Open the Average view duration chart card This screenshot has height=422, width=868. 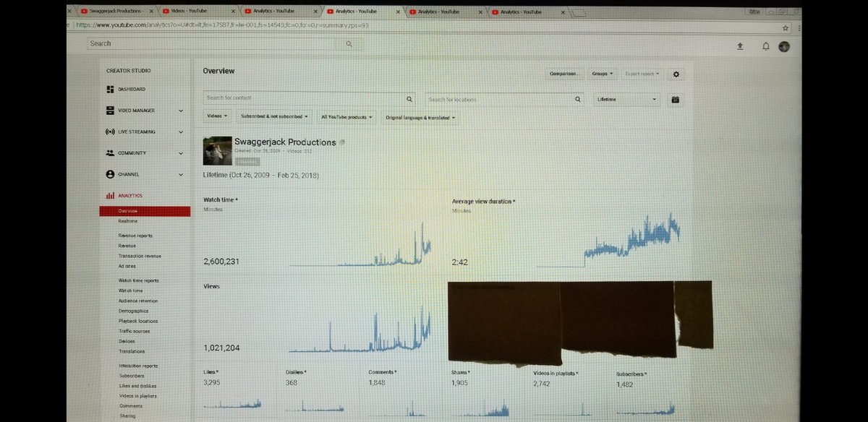[566, 233]
